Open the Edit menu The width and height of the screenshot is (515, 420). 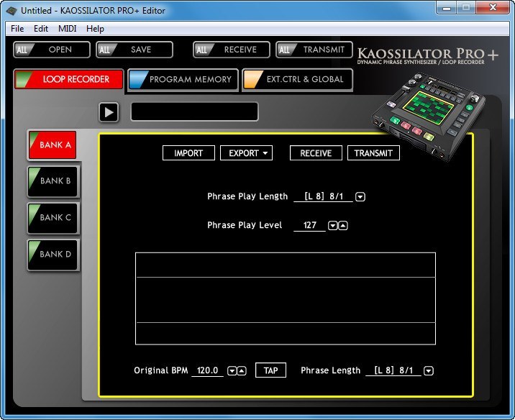tap(41, 29)
